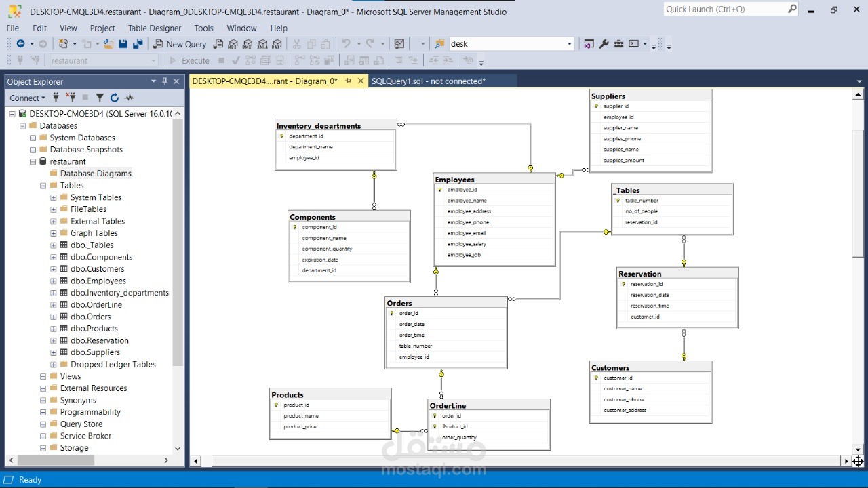Open the tab list dropdown arrow
The image size is (868, 488).
859,81
